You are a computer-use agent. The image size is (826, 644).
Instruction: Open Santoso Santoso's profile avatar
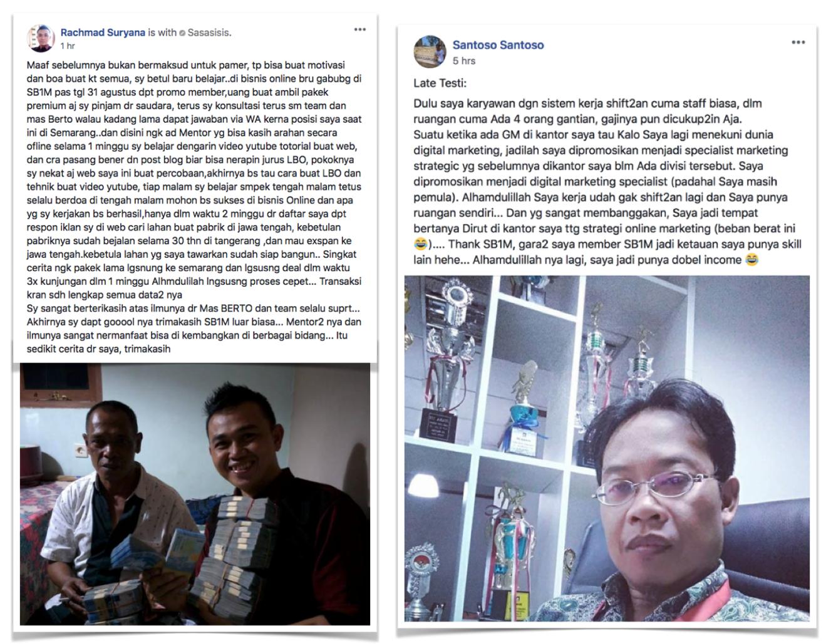pos(429,51)
